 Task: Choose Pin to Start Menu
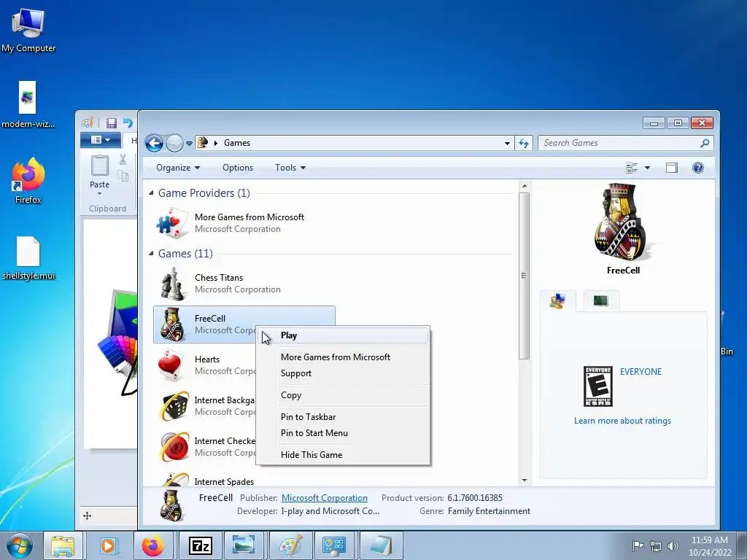pos(343,433)
